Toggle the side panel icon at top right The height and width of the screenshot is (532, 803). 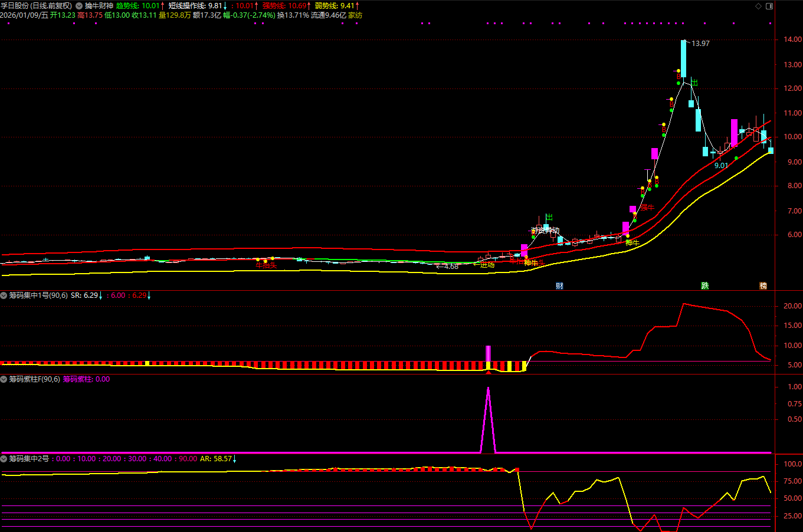click(769, 6)
